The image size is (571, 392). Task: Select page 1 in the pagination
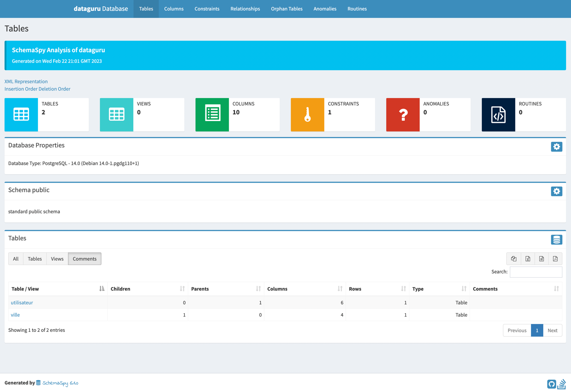537,330
